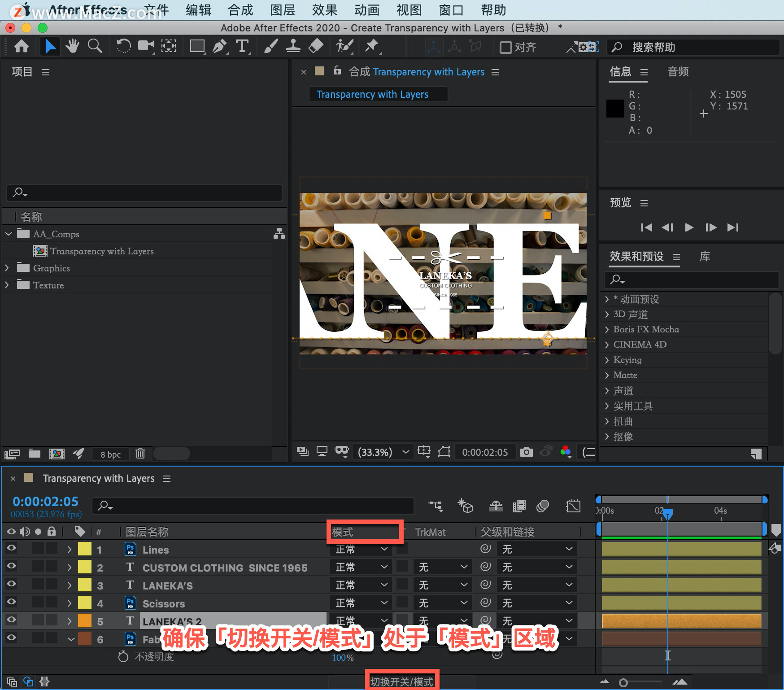Open the 效果 menu

[325, 10]
